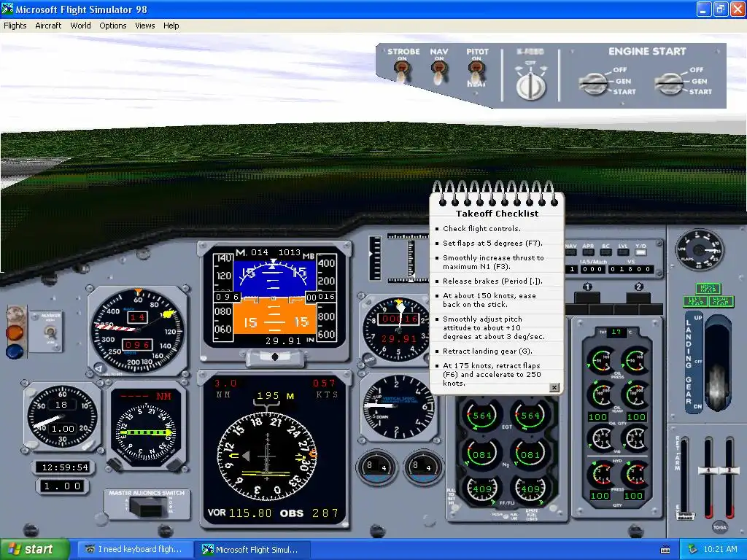Click the RIGHT GEAR indicator light
The height and width of the screenshot is (560, 747).
pos(721,301)
